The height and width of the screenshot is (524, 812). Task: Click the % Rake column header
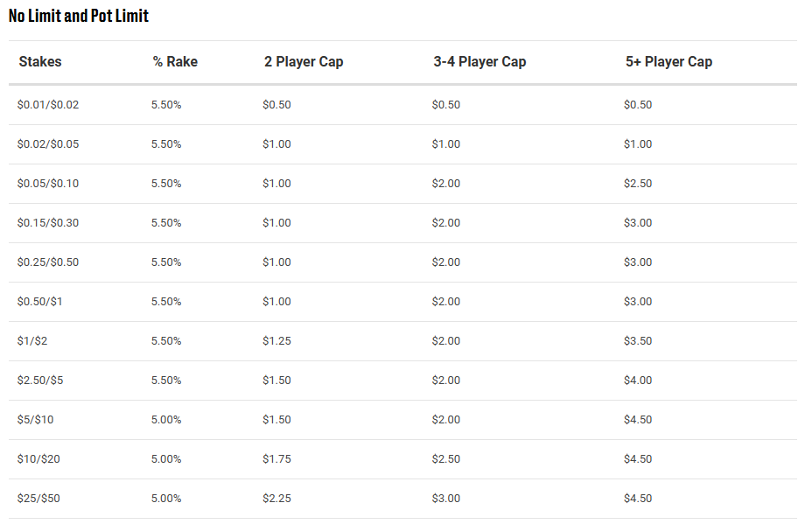tap(175, 62)
